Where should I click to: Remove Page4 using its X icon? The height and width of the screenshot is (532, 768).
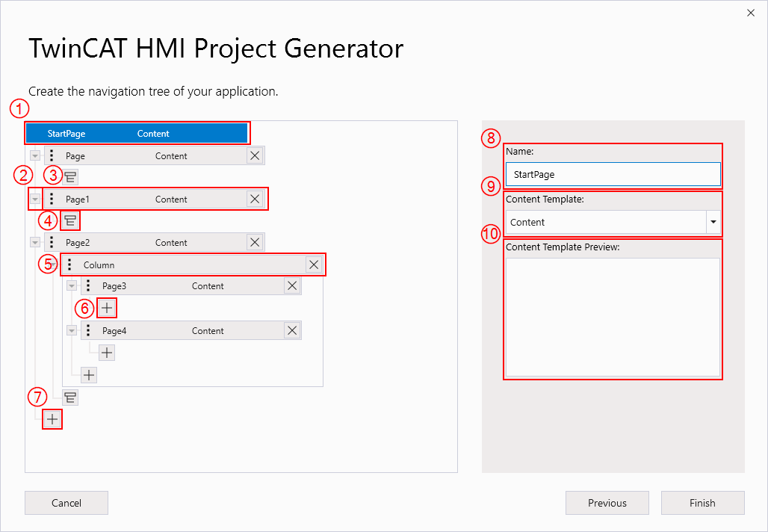tap(292, 331)
